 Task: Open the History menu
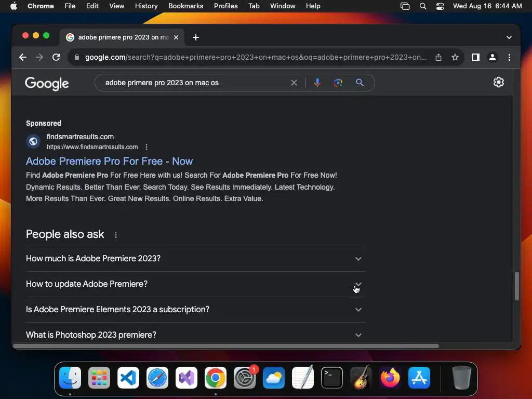[x=146, y=6]
